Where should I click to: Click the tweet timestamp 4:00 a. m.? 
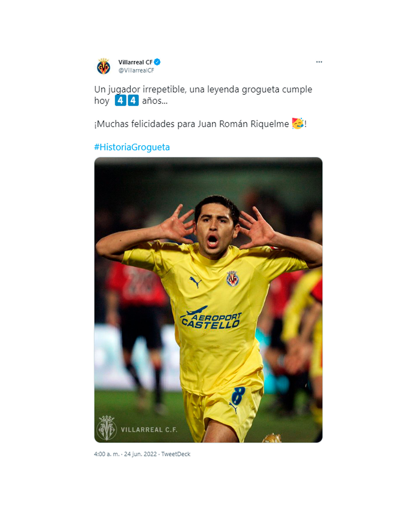click(x=107, y=454)
